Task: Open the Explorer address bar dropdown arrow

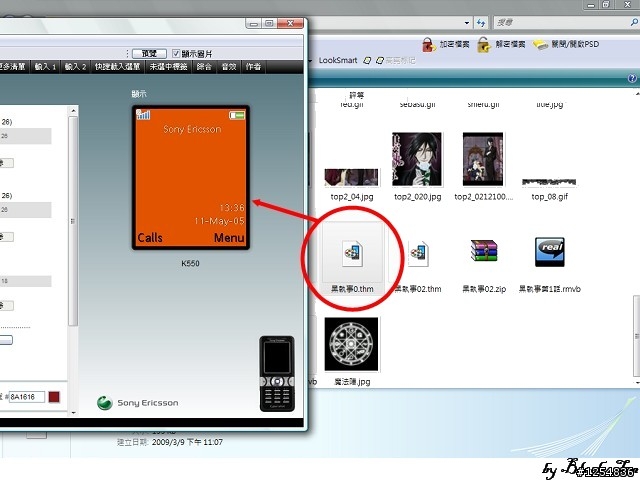Action: point(467,23)
